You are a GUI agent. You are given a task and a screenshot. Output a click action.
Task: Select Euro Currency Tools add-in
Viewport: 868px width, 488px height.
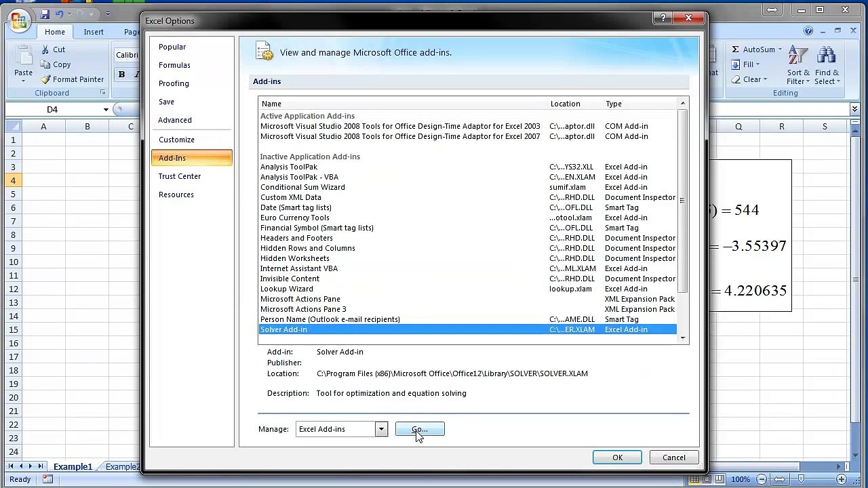tap(468, 218)
